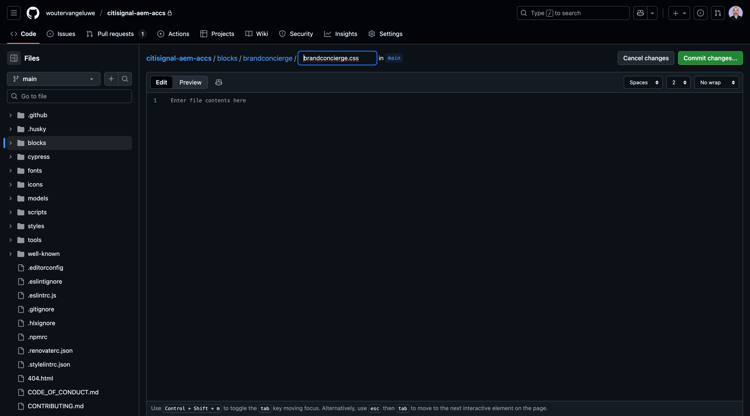This screenshot has height=416, width=750.
Task: Expand the .github folder
Action: point(11,115)
